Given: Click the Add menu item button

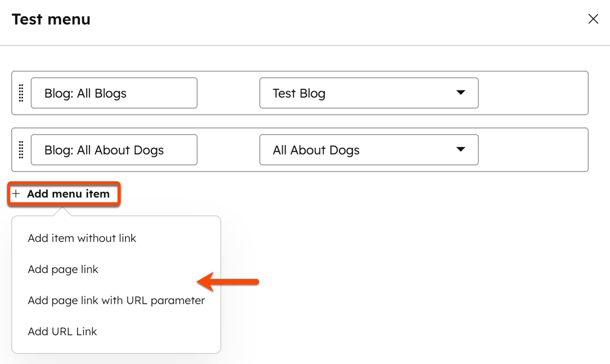Looking at the screenshot, I should (x=63, y=193).
